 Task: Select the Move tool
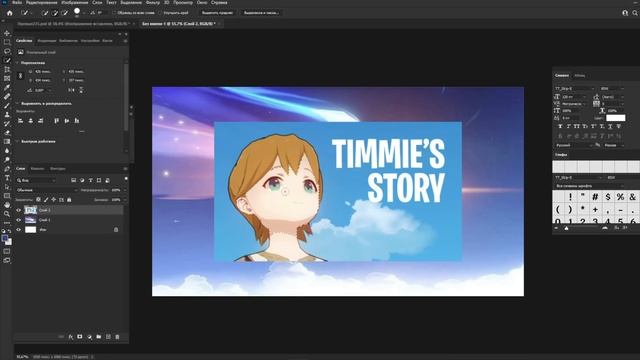(7, 33)
